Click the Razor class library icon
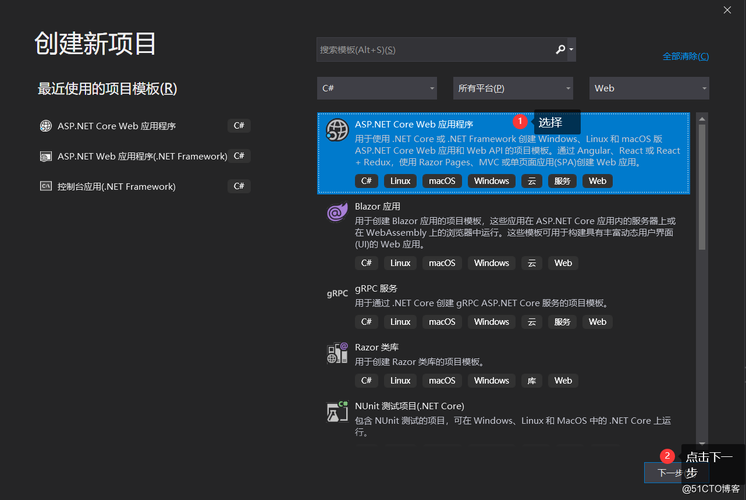Image resolution: width=746 pixels, height=500 pixels. [x=337, y=353]
